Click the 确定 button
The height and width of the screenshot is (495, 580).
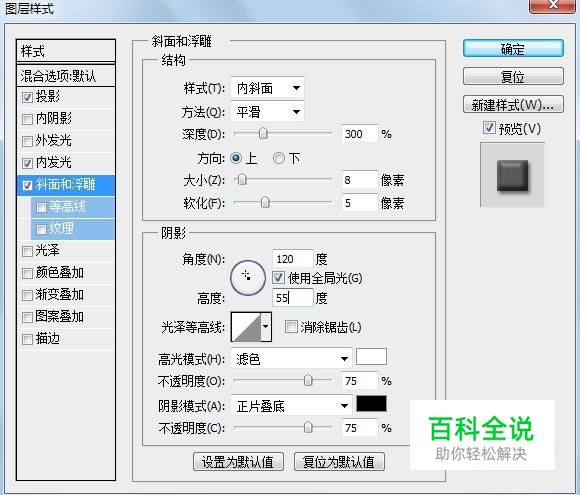point(513,48)
